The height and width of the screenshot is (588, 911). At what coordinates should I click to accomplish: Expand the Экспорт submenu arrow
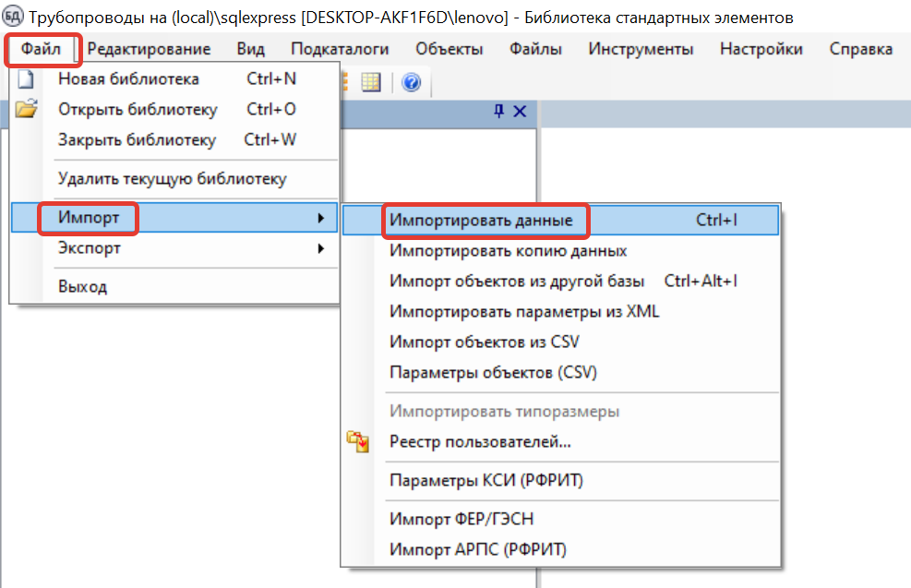pos(320,248)
